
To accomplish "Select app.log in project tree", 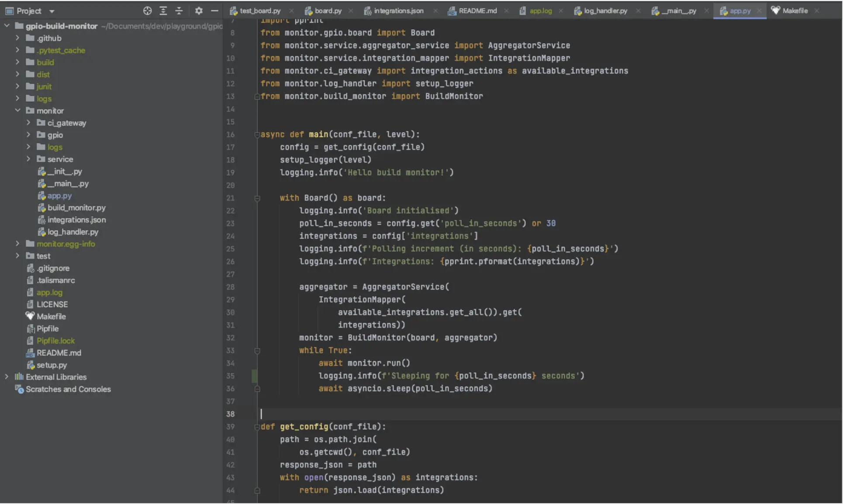I will click(x=49, y=293).
